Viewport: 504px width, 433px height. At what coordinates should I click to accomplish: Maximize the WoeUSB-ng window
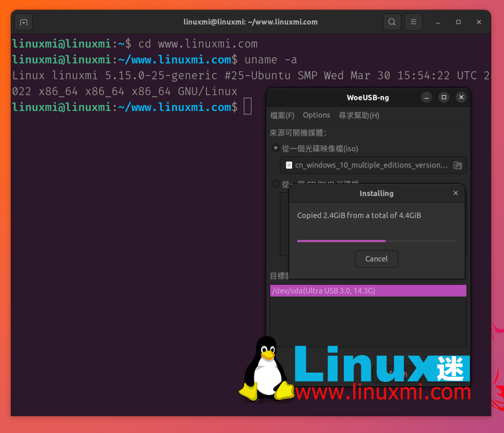click(x=444, y=98)
